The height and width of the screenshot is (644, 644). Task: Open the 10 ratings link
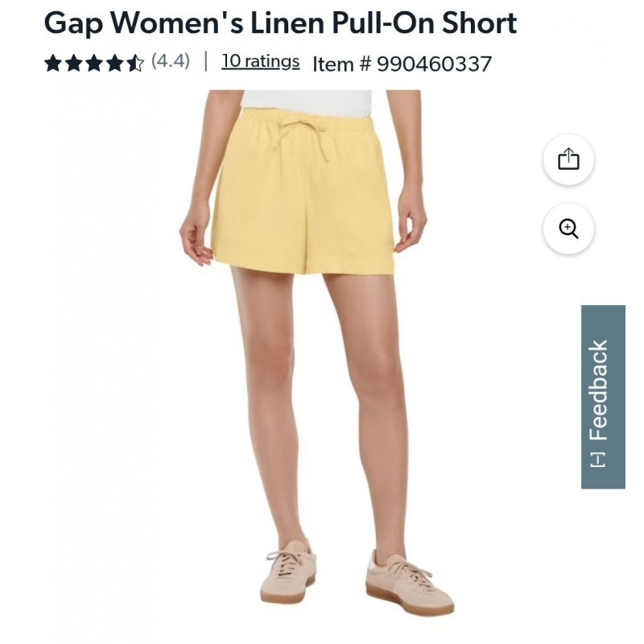[260, 61]
